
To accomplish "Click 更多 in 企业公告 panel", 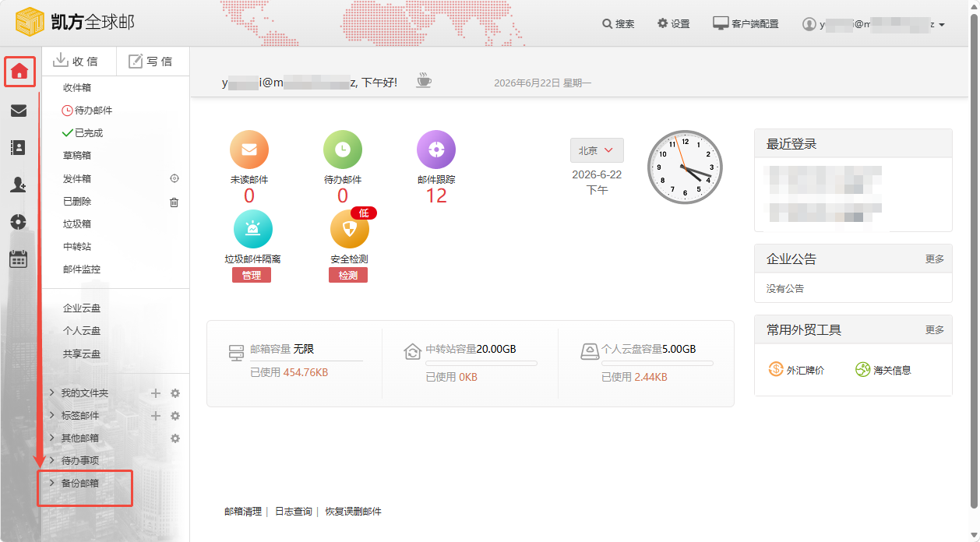I will pyautogui.click(x=935, y=259).
